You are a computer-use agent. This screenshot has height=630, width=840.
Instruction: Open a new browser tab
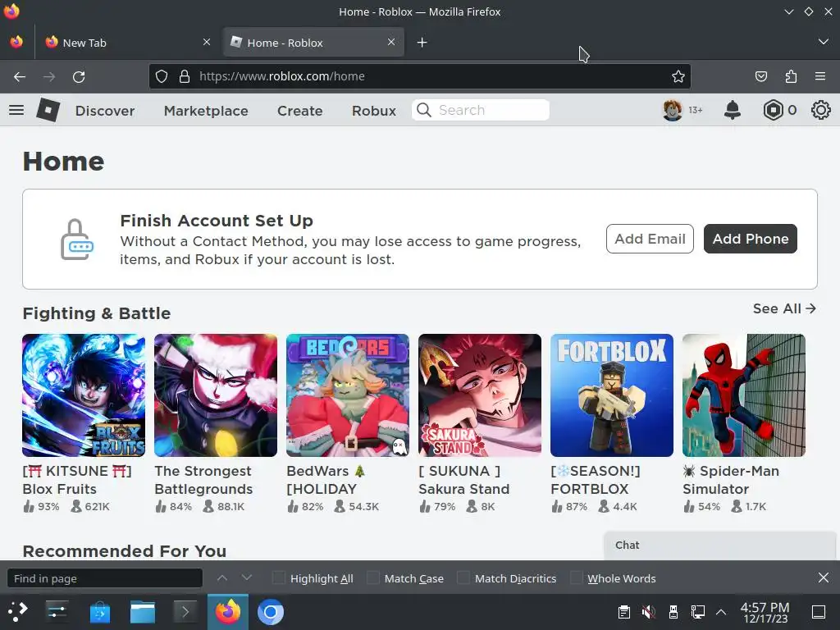(x=422, y=43)
